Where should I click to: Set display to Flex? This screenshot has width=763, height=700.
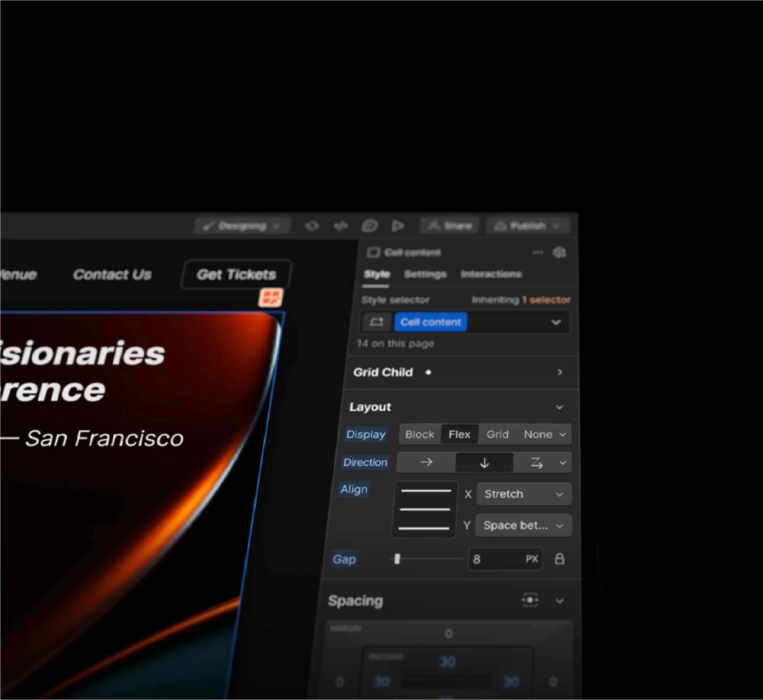[459, 435]
